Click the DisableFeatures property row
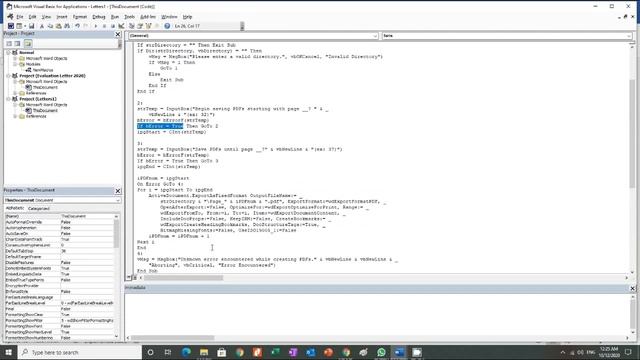This screenshot has height=360, width=640. click(x=59, y=263)
